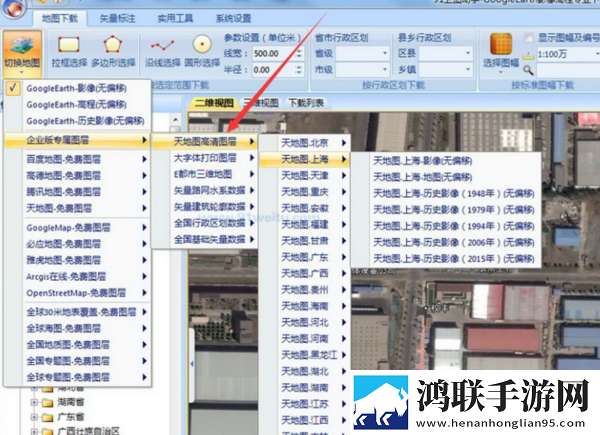Open the OpenStreetMap-免费图层 submenu
This screenshot has height=435, width=600.
coord(78,293)
